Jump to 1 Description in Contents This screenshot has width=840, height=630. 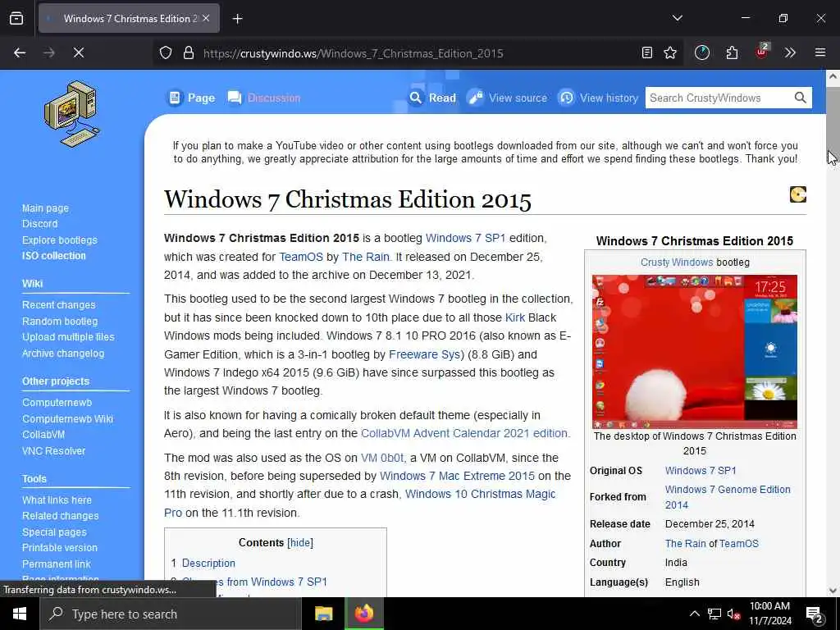click(x=203, y=563)
